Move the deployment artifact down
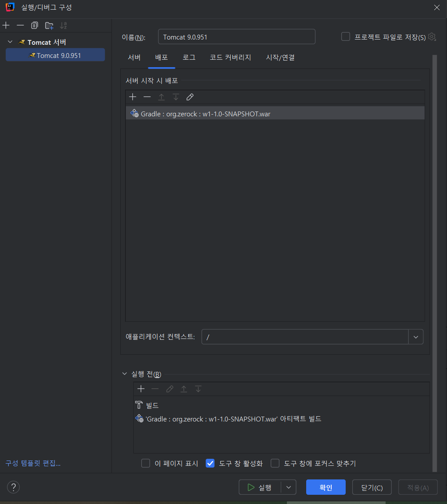The image size is (447, 504). [x=175, y=97]
